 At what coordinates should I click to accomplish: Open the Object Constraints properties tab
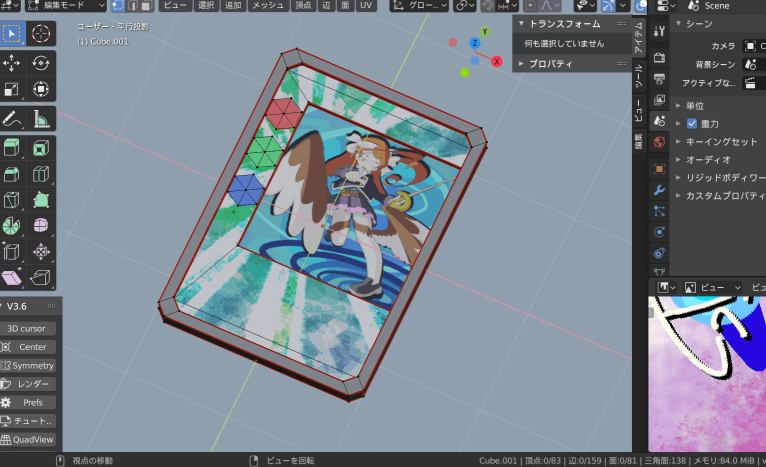659,253
